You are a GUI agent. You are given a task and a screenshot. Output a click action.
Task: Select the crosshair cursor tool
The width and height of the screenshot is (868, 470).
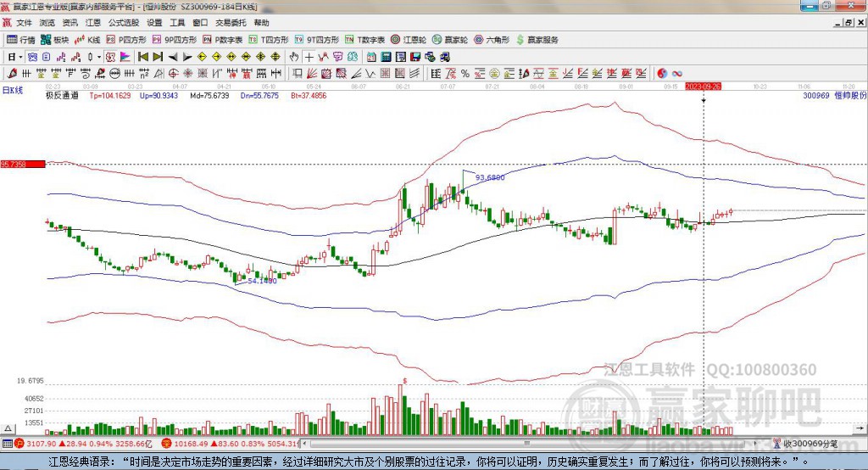point(309,57)
